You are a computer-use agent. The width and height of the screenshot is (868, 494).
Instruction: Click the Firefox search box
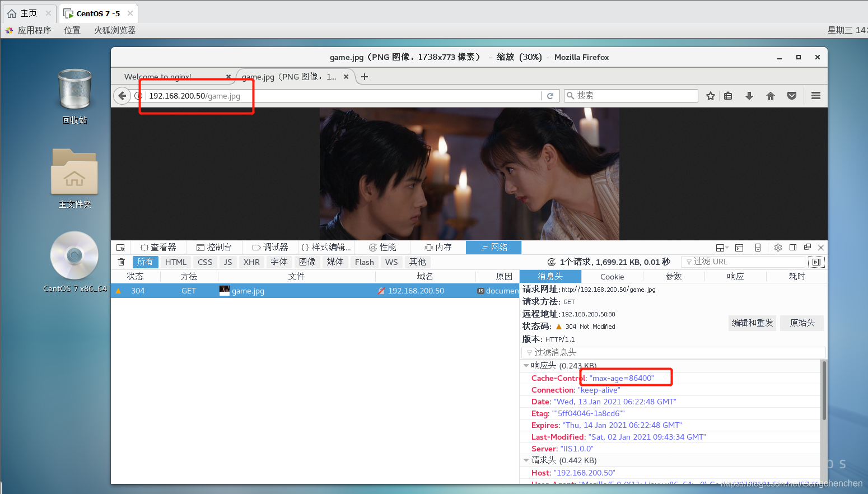coord(631,96)
